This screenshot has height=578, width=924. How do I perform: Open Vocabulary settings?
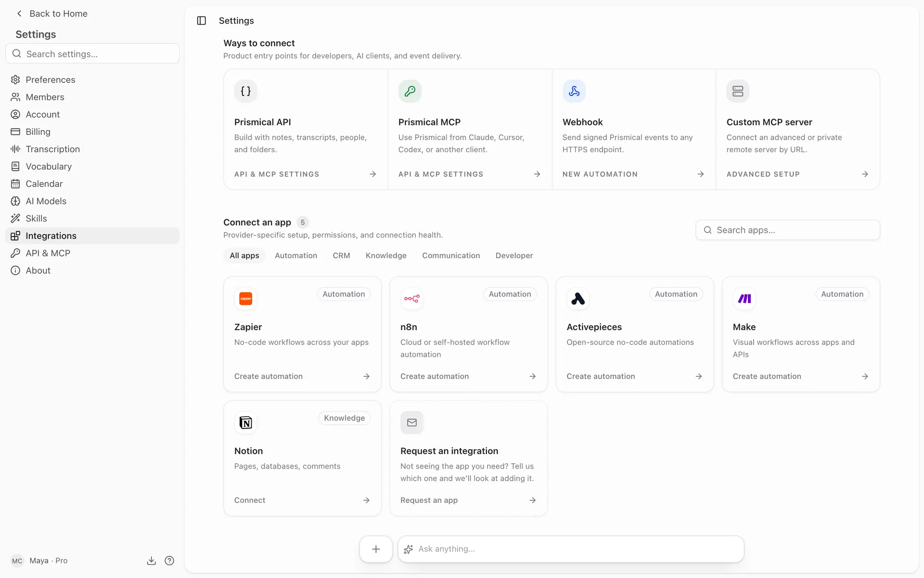(x=92, y=167)
